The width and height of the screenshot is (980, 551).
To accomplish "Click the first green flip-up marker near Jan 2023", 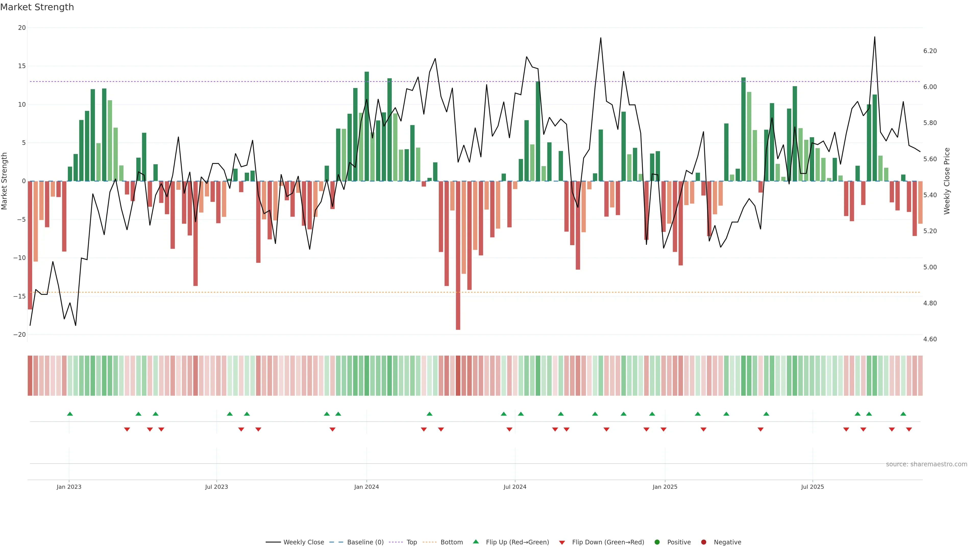I will coord(70,414).
